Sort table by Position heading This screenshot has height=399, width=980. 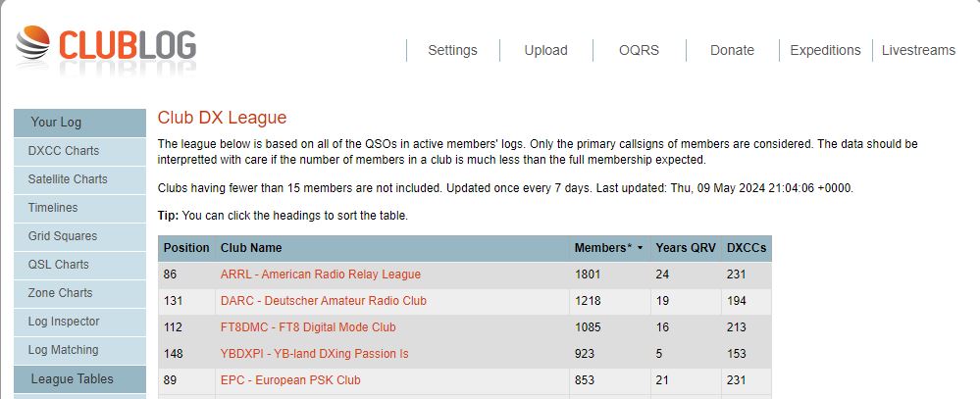pos(186,248)
